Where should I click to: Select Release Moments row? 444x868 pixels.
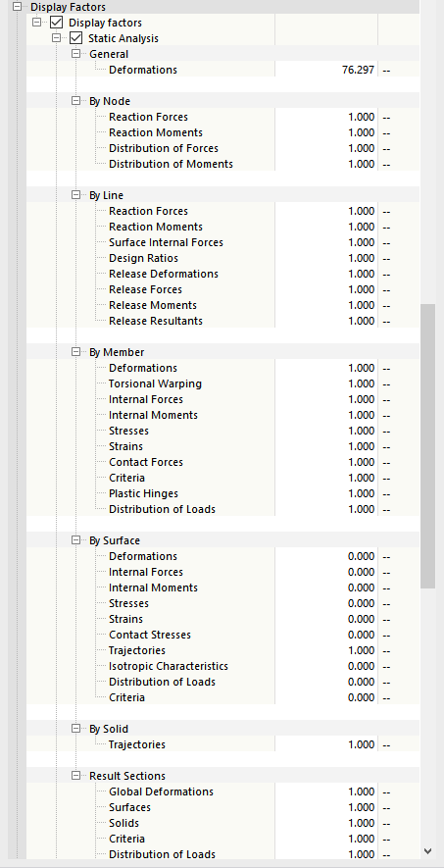pos(223,305)
